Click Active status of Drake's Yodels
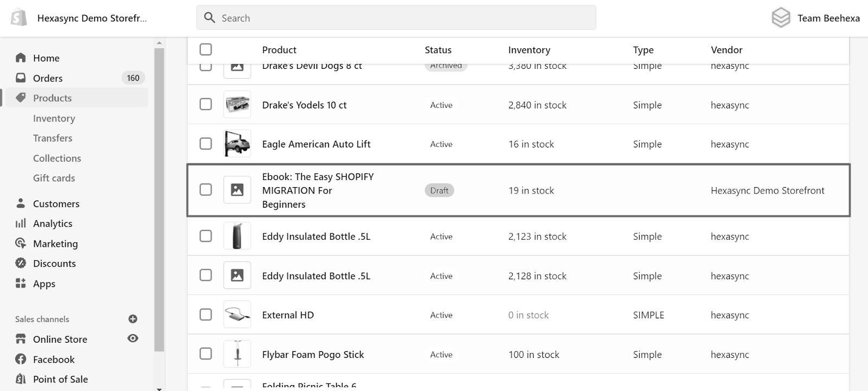Screen dimensions: 868x391 441,105
